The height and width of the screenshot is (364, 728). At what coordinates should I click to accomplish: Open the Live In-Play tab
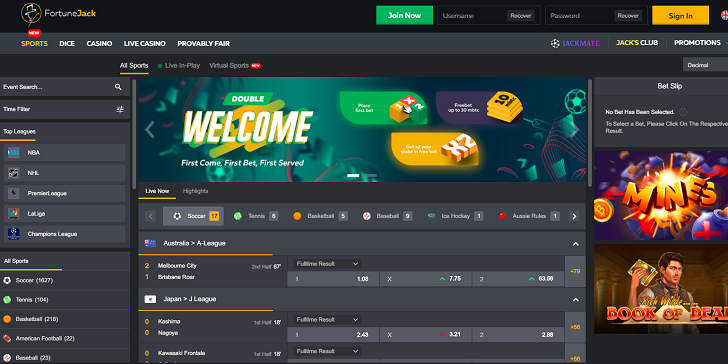(x=179, y=65)
